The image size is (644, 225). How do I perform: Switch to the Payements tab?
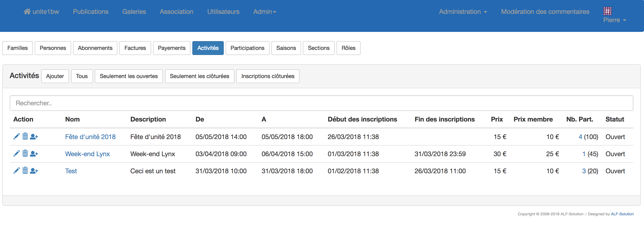click(172, 48)
